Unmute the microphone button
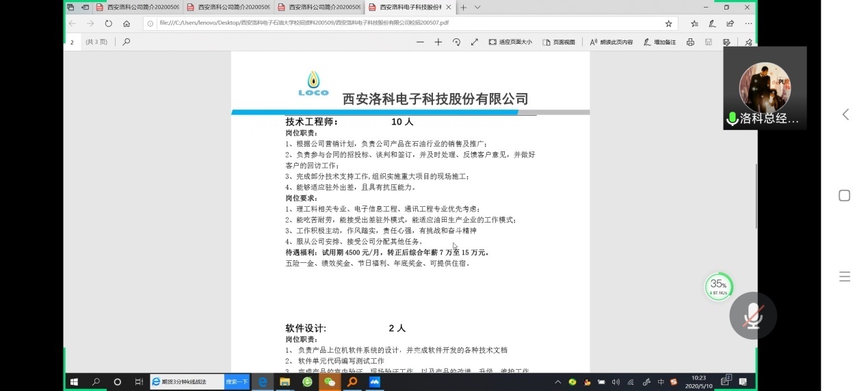This screenshot has height=391, width=868. point(753,316)
